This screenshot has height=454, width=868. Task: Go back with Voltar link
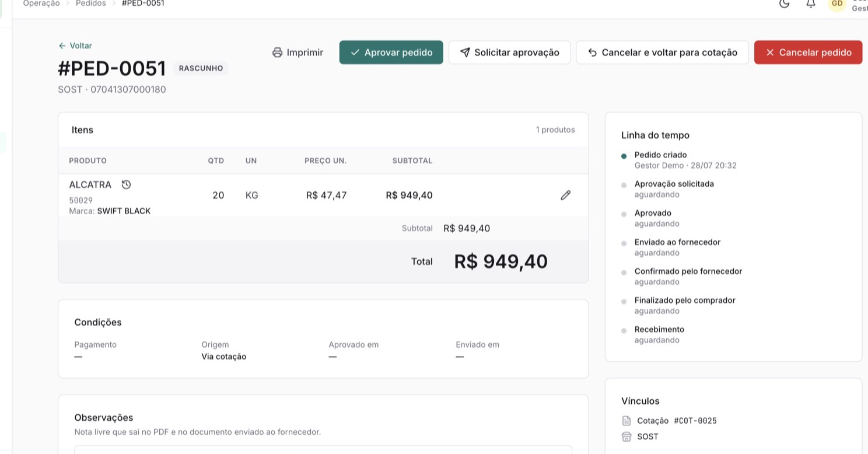pyautogui.click(x=75, y=46)
